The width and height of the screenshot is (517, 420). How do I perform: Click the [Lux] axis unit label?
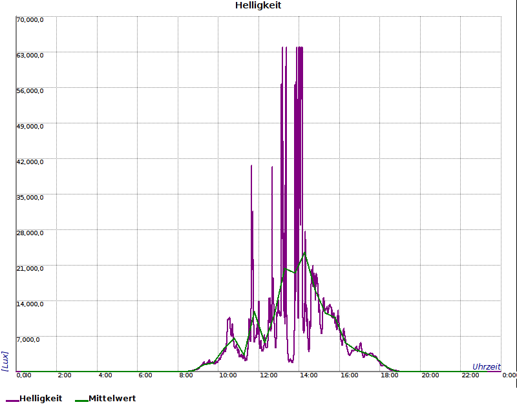tap(5, 361)
